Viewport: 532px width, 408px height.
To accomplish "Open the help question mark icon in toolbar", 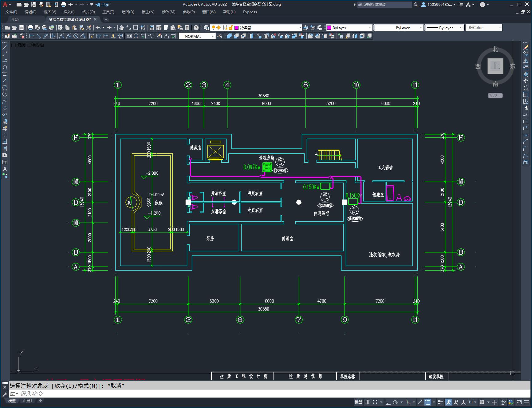I will (196, 28).
